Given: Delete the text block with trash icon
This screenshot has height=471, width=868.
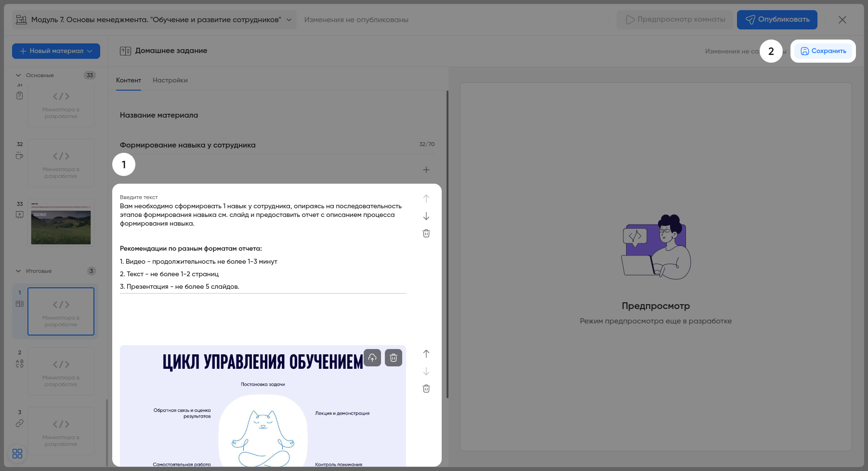Looking at the screenshot, I should [x=426, y=233].
